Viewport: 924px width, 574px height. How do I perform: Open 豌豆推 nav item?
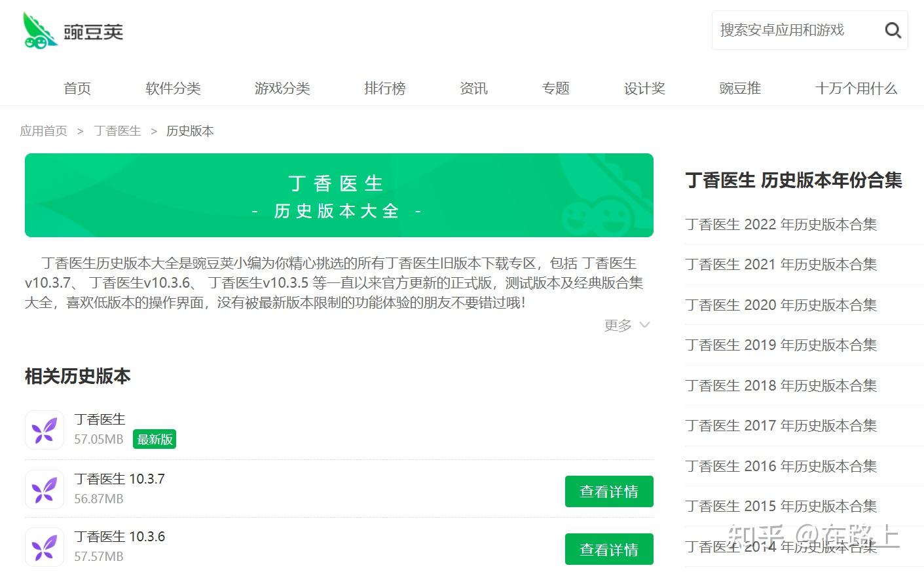pyautogui.click(x=740, y=88)
